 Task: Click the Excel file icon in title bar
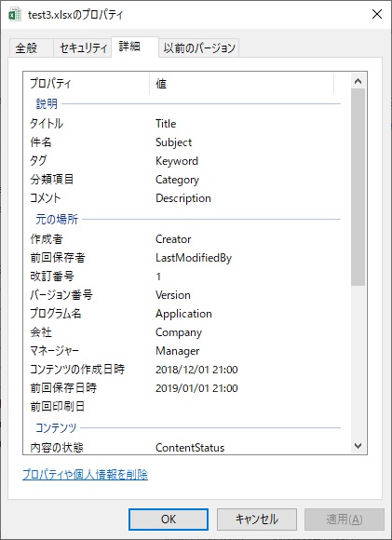(15, 15)
